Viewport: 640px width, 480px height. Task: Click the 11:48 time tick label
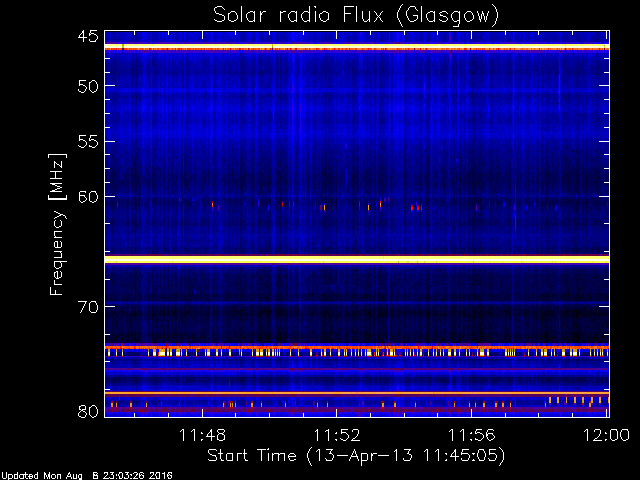202,435
